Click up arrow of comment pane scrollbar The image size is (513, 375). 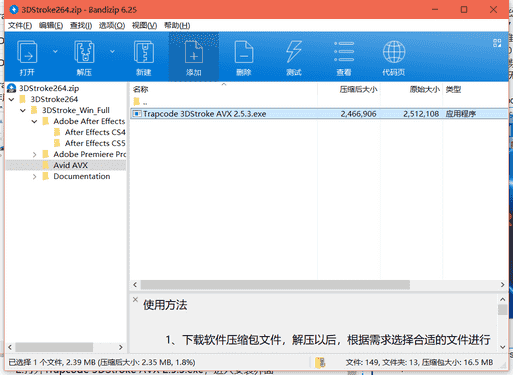503,299
